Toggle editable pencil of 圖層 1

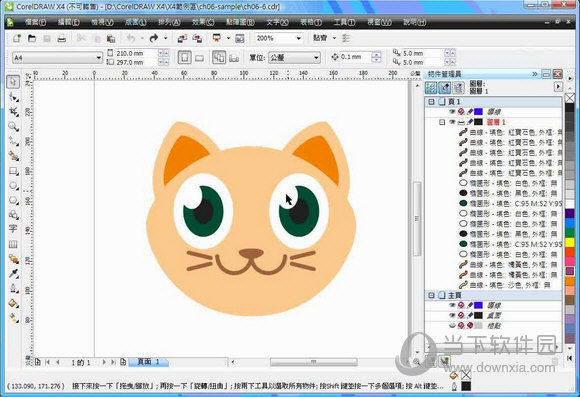tap(470, 122)
